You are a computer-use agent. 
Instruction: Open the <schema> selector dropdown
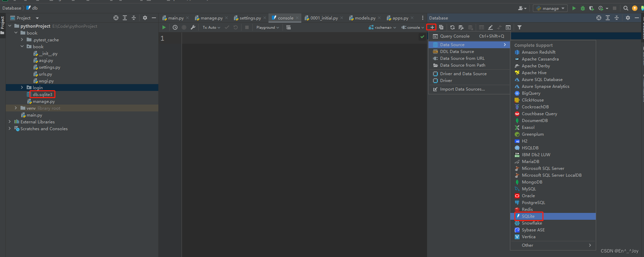pyautogui.click(x=382, y=27)
